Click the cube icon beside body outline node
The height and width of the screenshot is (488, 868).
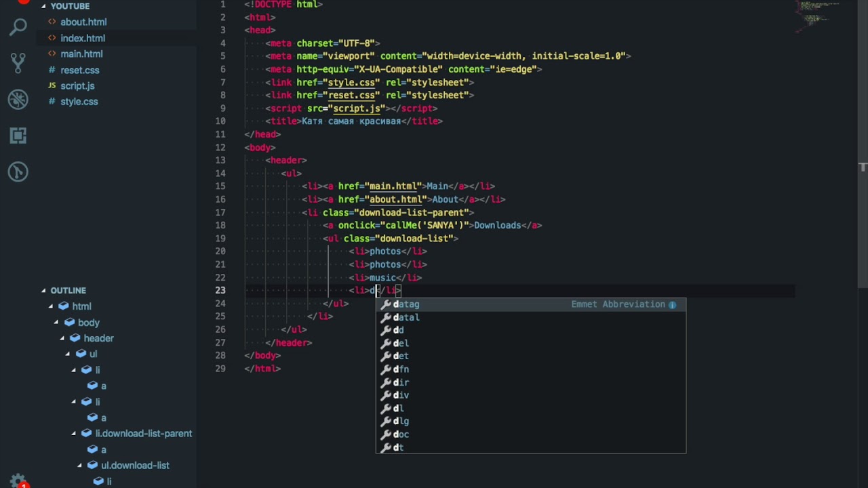(x=69, y=322)
